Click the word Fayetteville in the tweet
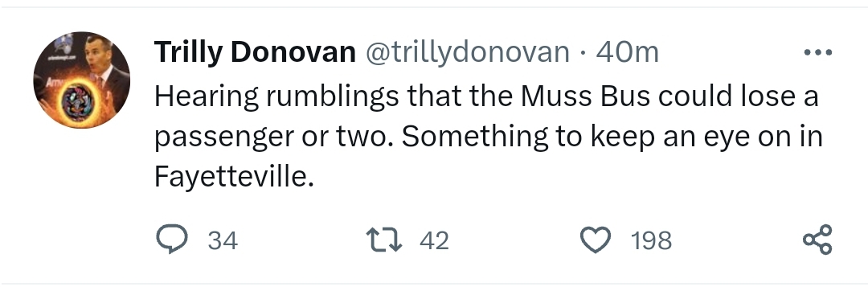The image size is (868, 291). (x=234, y=177)
